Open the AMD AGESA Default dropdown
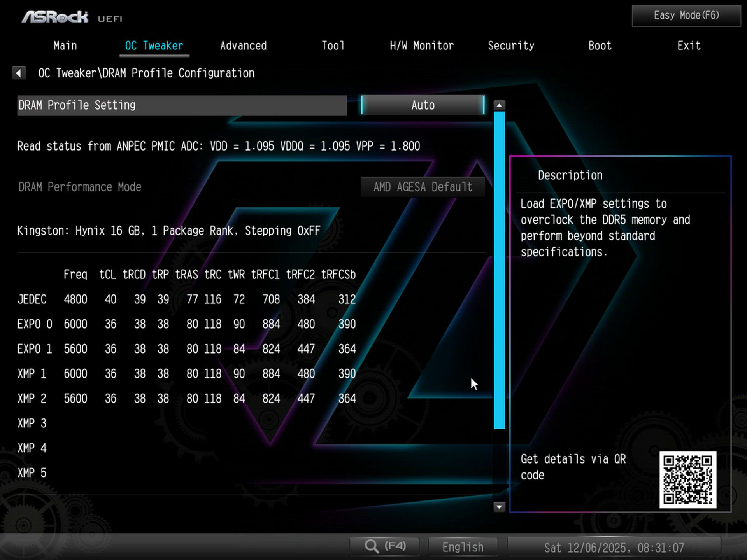 point(423,187)
